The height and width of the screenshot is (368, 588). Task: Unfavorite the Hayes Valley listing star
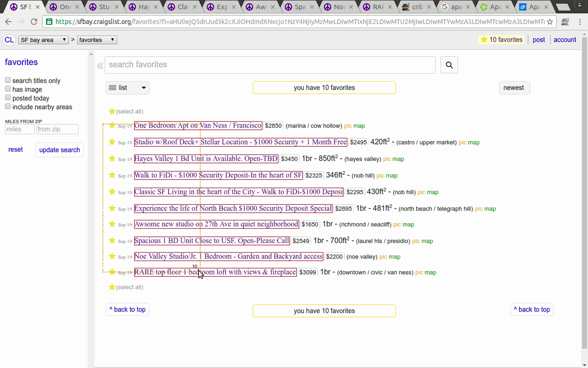coord(112,159)
